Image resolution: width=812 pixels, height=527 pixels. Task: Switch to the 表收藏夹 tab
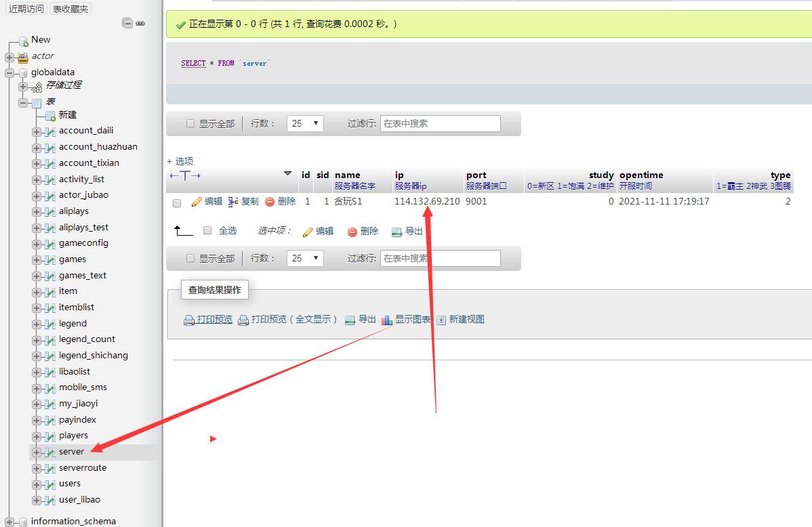pos(70,9)
